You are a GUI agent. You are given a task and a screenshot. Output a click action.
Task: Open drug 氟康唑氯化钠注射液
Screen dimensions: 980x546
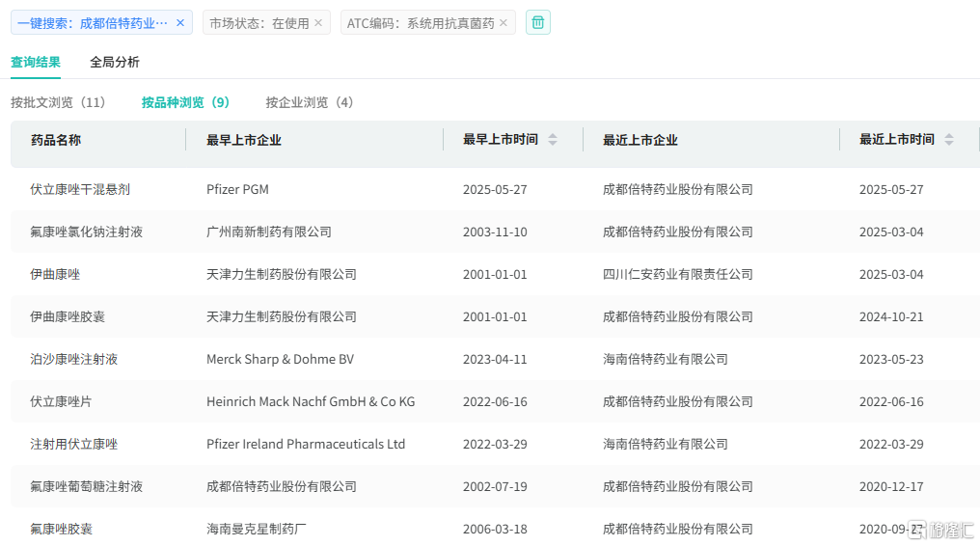click(x=86, y=232)
